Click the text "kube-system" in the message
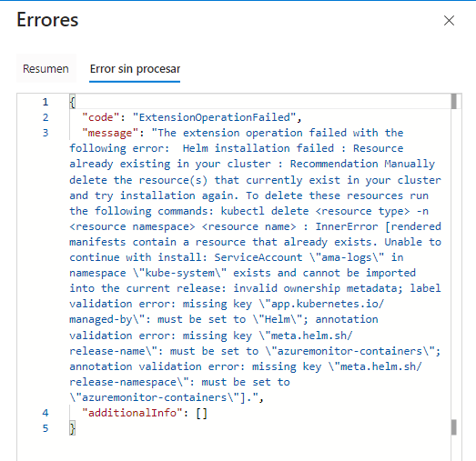 (179, 273)
